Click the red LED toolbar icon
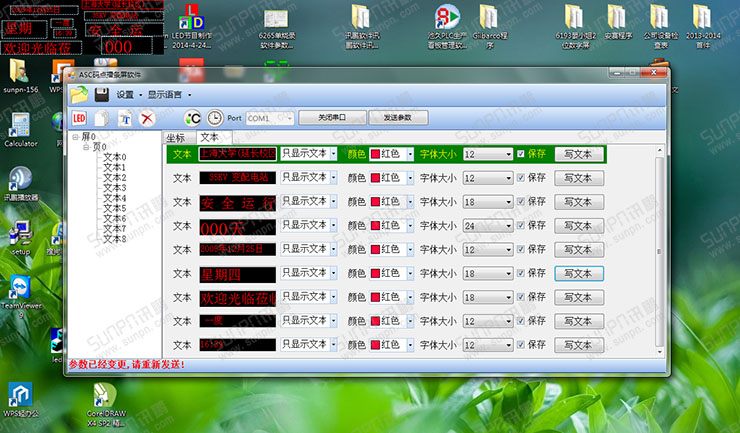The height and width of the screenshot is (433, 740). [x=79, y=118]
